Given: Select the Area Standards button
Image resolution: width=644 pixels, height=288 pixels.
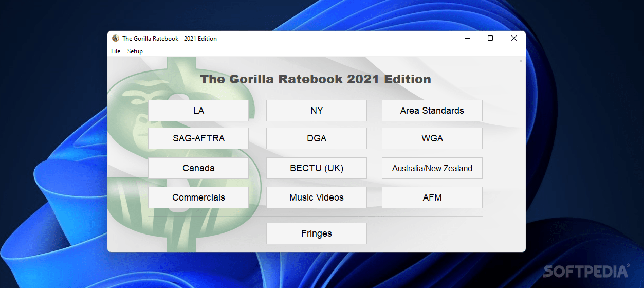Looking at the screenshot, I should (432, 111).
